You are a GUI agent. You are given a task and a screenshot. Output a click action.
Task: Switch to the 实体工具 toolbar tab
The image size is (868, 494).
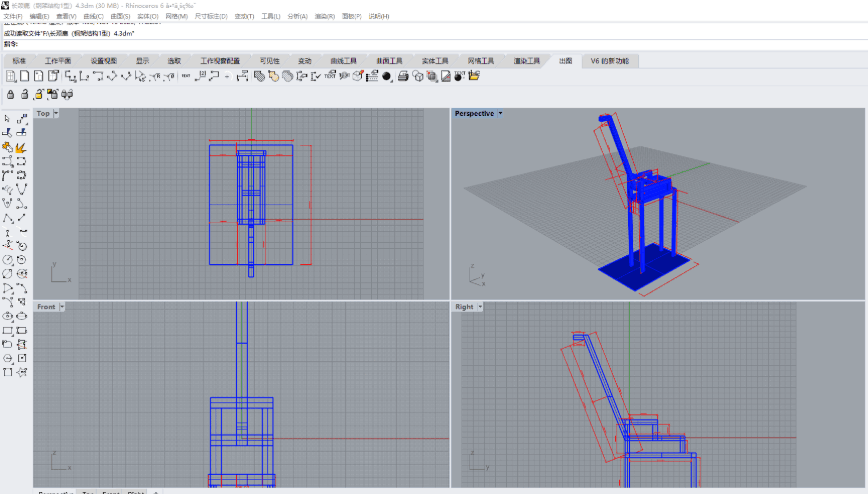pyautogui.click(x=435, y=61)
